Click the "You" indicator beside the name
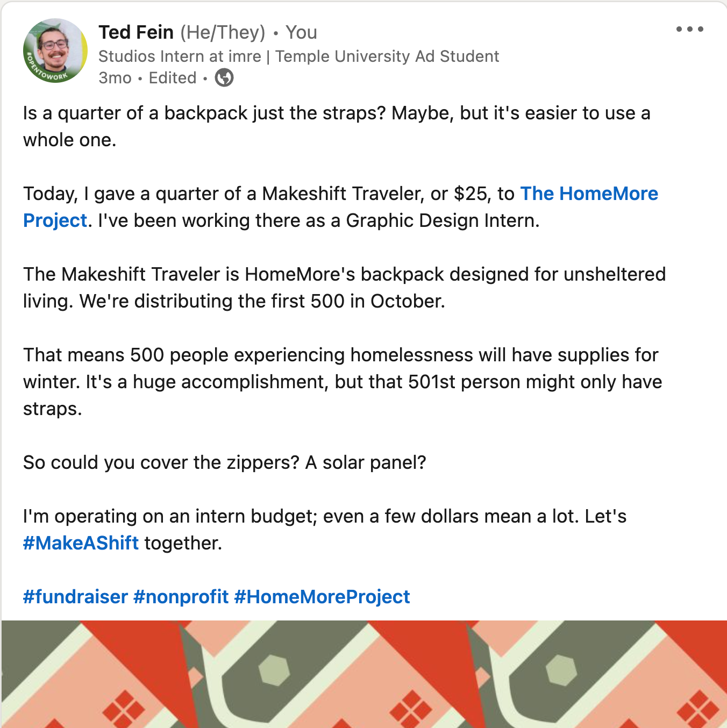Screen dimensions: 727x728 click(301, 32)
